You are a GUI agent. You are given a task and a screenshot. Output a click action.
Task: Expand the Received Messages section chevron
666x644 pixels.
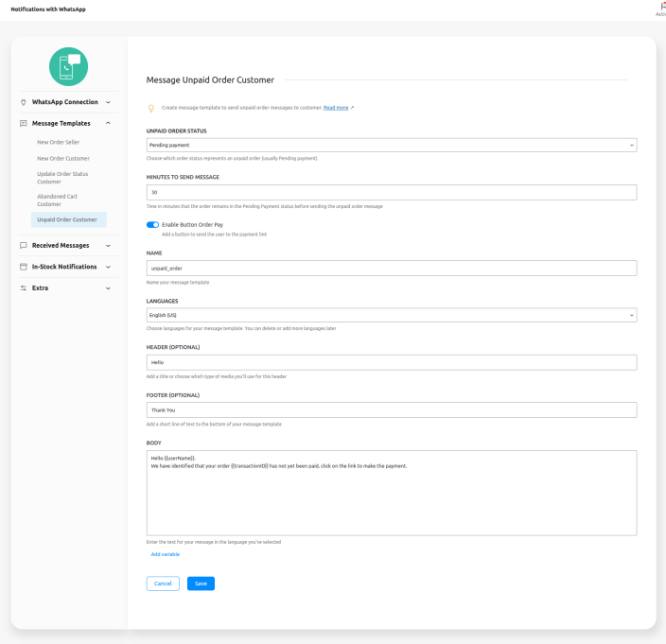[x=108, y=245]
